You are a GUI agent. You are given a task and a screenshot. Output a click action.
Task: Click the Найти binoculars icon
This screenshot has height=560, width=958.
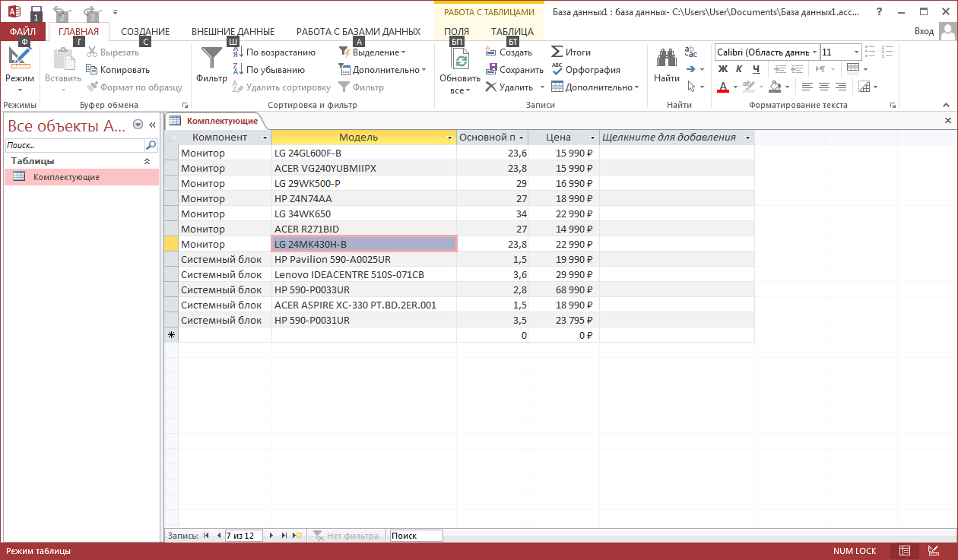point(667,59)
